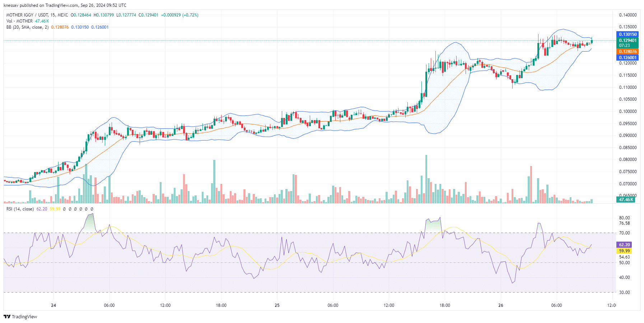Click date label 25 on time axis
644x323 pixels.
coord(277,305)
